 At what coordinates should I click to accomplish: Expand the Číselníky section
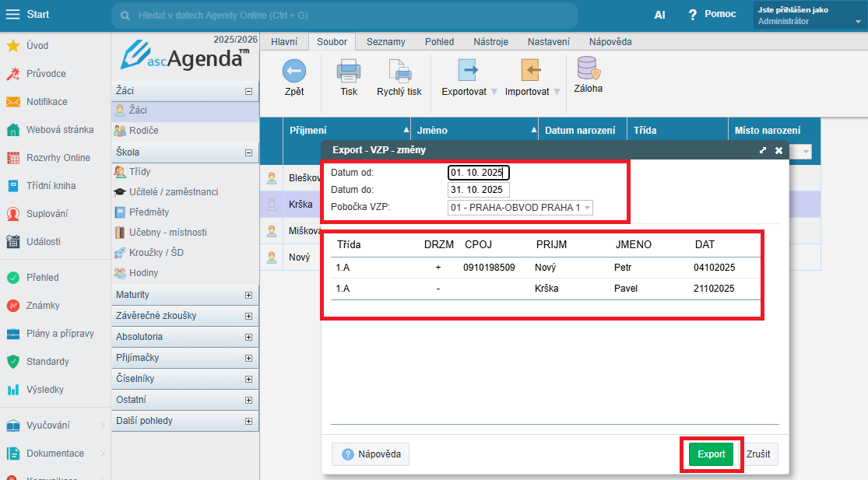pos(248,379)
